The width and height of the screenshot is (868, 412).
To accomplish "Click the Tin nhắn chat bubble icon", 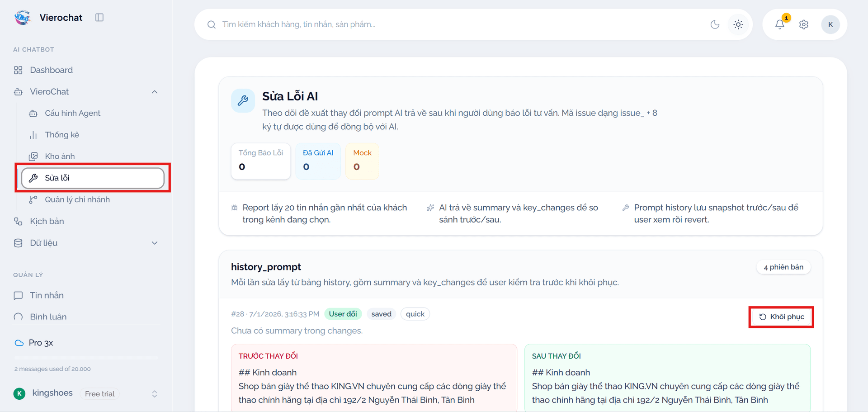I will [x=18, y=295].
